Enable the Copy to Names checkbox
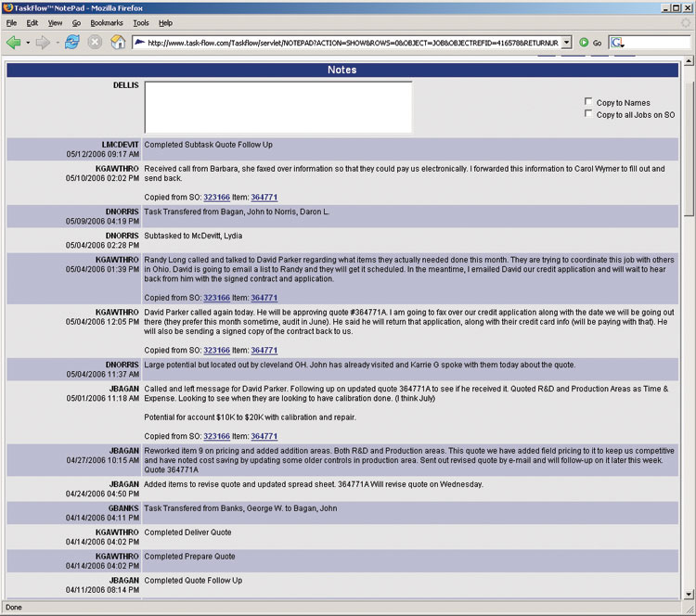The width and height of the screenshot is (696, 616). pos(588,102)
